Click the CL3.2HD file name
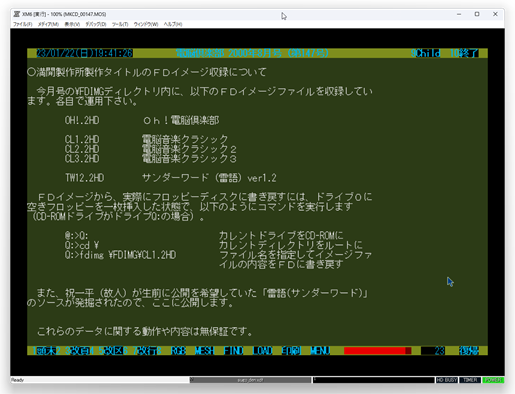Image resolution: width=515 pixels, height=394 pixels. 82,159
